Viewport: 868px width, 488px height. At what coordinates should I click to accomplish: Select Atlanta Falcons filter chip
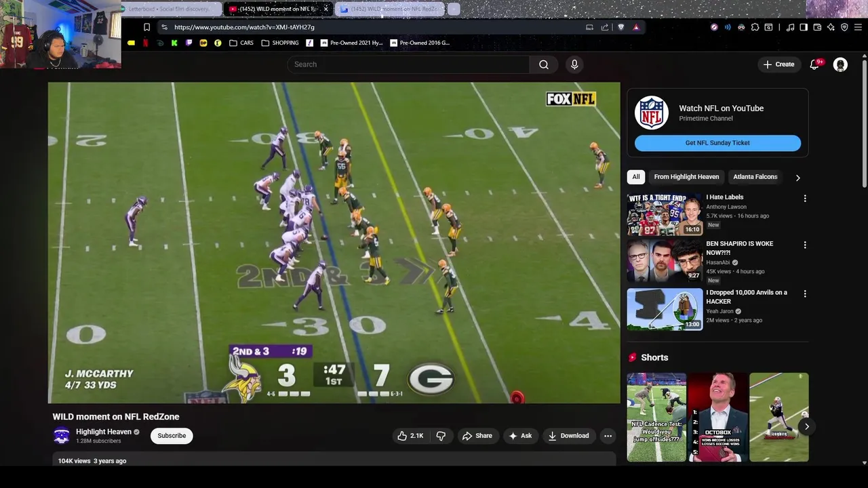pyautogui.click(x=755, y=177)
